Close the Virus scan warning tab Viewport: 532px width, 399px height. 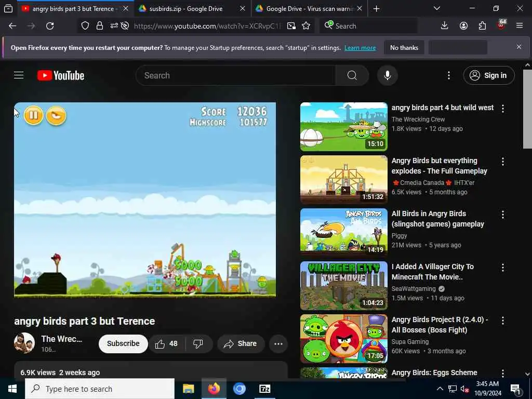[x=360, y=8]
